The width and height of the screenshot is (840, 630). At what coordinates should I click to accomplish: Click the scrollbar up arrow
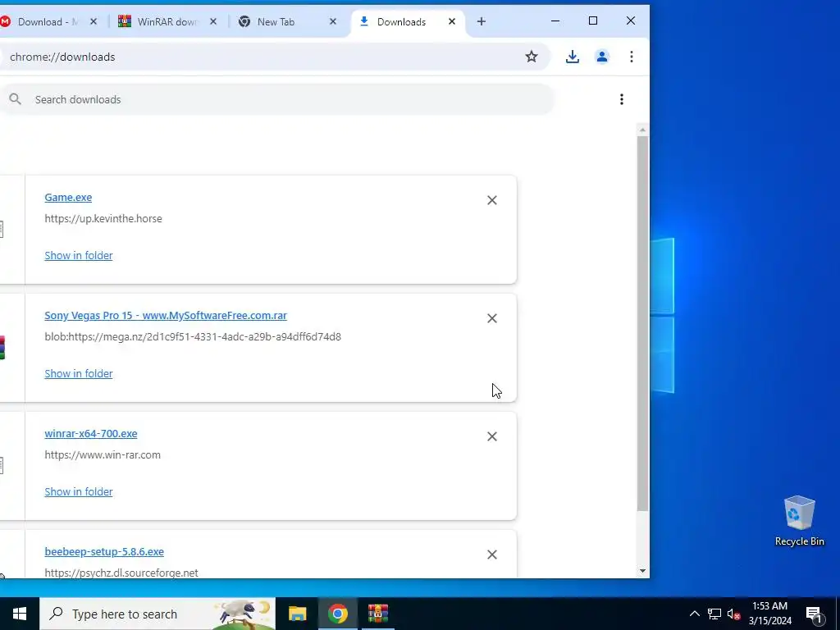642,130
